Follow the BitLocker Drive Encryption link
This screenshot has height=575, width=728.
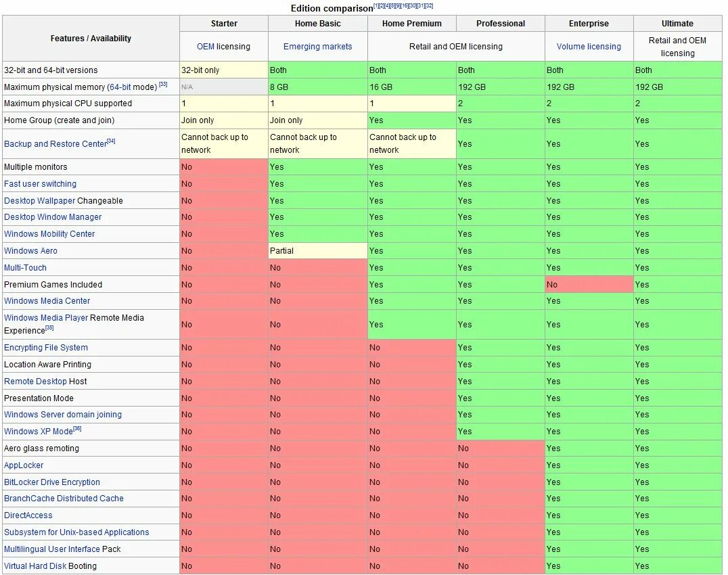coord(52,482)
